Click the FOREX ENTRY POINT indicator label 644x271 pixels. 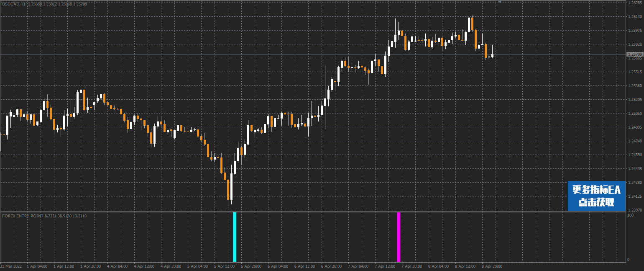coord(23,216)
